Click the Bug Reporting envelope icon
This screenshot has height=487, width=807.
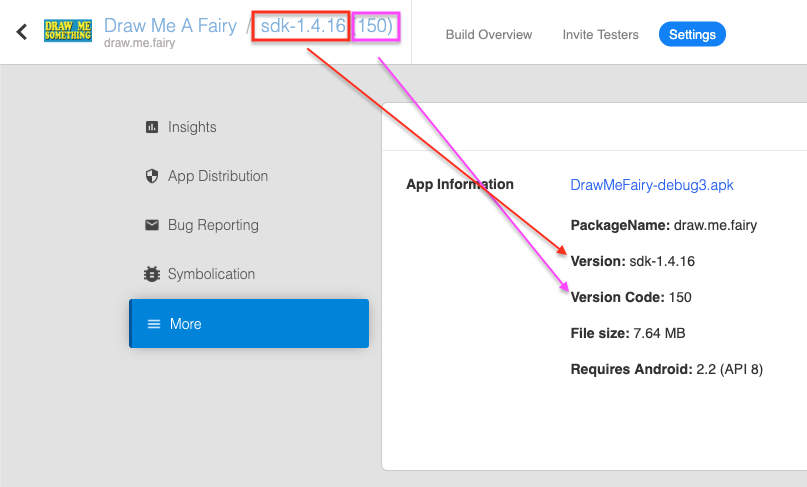[152, 225]
